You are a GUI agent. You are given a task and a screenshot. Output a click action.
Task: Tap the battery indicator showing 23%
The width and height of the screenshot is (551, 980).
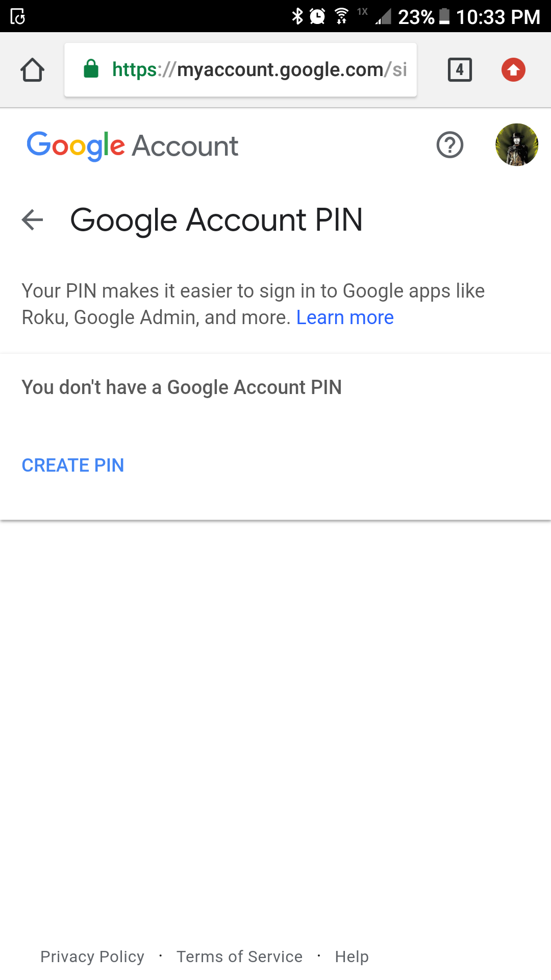[x=424, y=17]
